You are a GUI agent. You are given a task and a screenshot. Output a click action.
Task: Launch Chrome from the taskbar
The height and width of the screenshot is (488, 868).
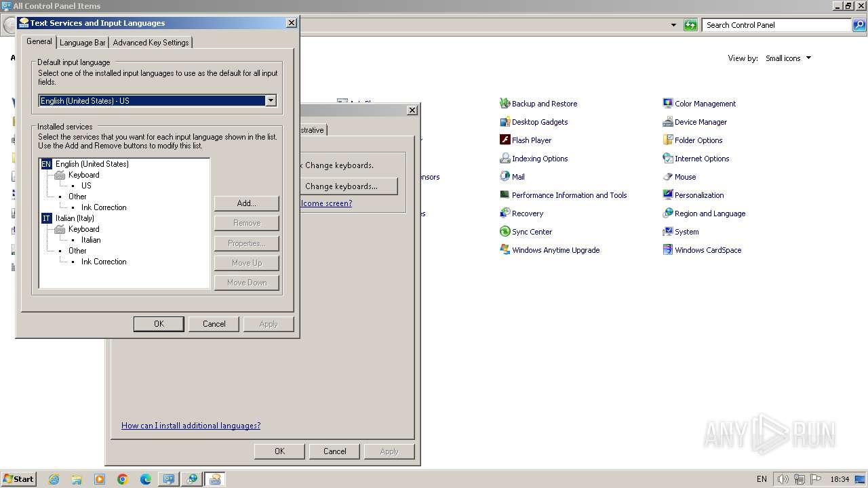[x=123, y=479]
